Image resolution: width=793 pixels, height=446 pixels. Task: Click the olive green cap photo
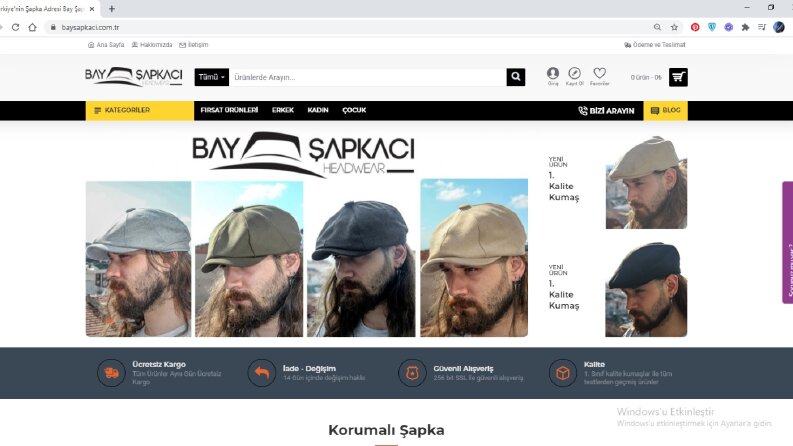249,259
